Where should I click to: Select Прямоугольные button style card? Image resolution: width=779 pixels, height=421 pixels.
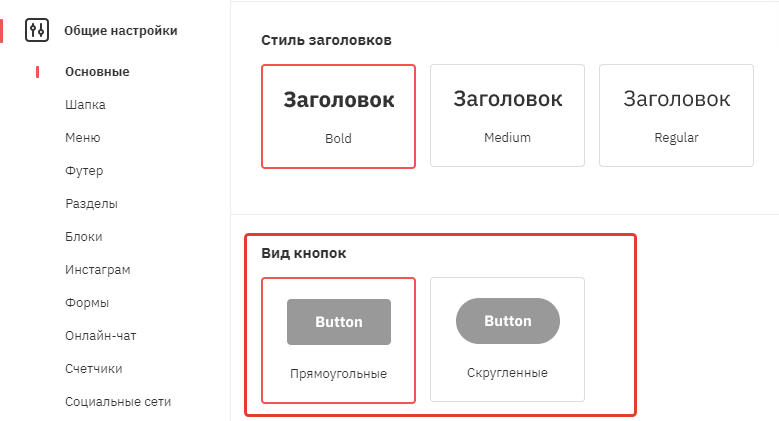tap(338, 340)
